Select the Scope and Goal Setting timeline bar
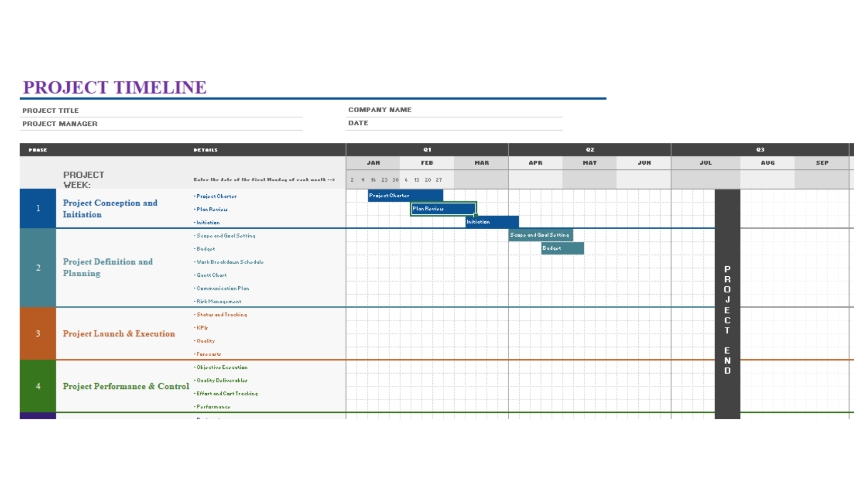 tap(540, 235)
